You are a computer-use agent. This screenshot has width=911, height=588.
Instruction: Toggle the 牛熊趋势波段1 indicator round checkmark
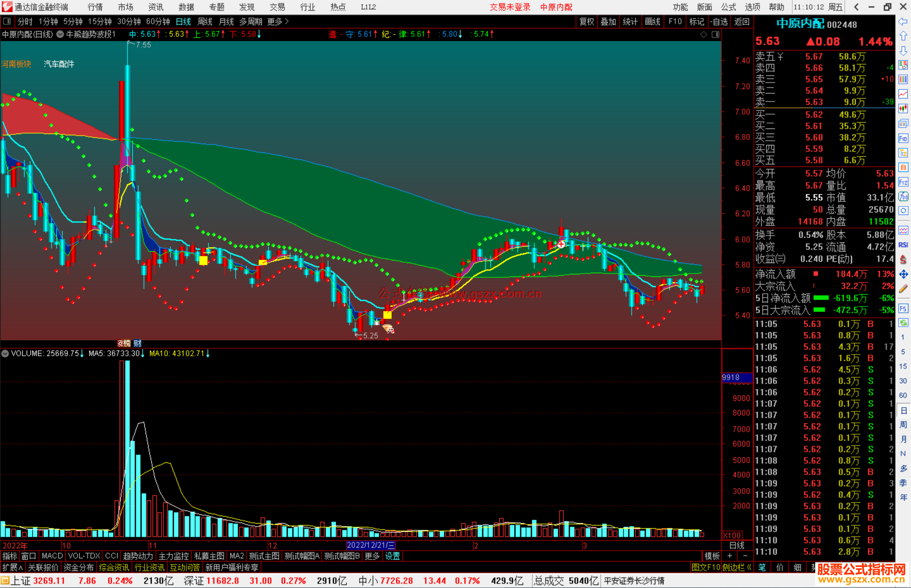coord(60,34)
